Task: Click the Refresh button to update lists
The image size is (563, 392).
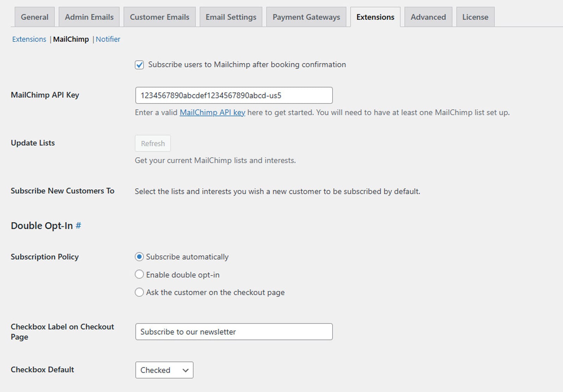Action: click(x=152, y=143)
